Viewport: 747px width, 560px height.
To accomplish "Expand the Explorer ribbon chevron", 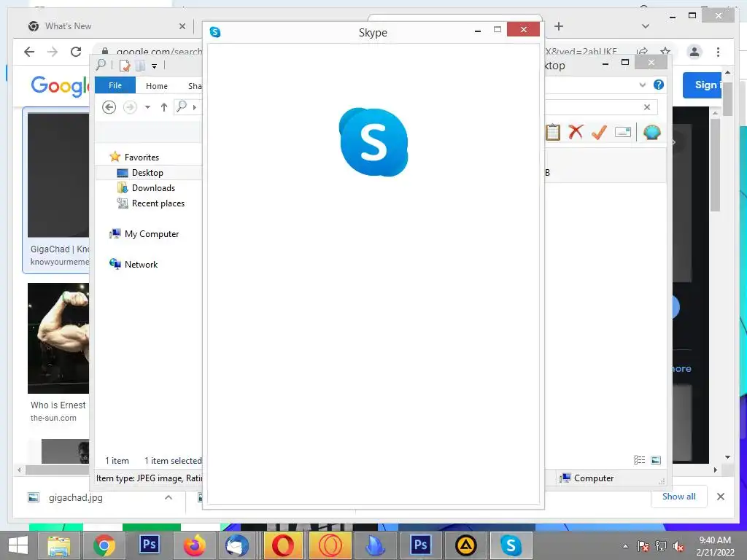I will click(x=643, y=85).
